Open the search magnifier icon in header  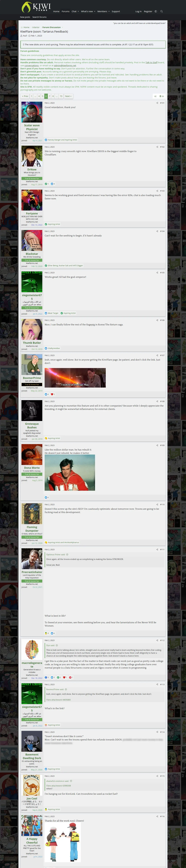pos(161,11)
